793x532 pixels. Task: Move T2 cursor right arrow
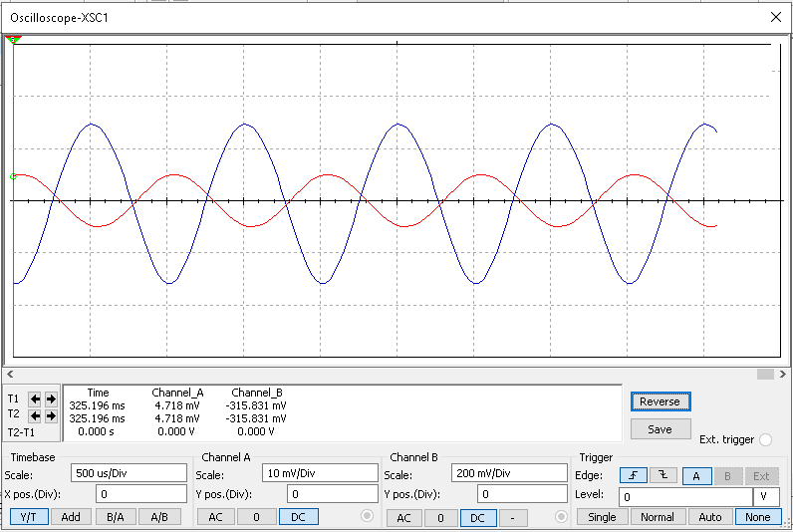tap(51, 416)
